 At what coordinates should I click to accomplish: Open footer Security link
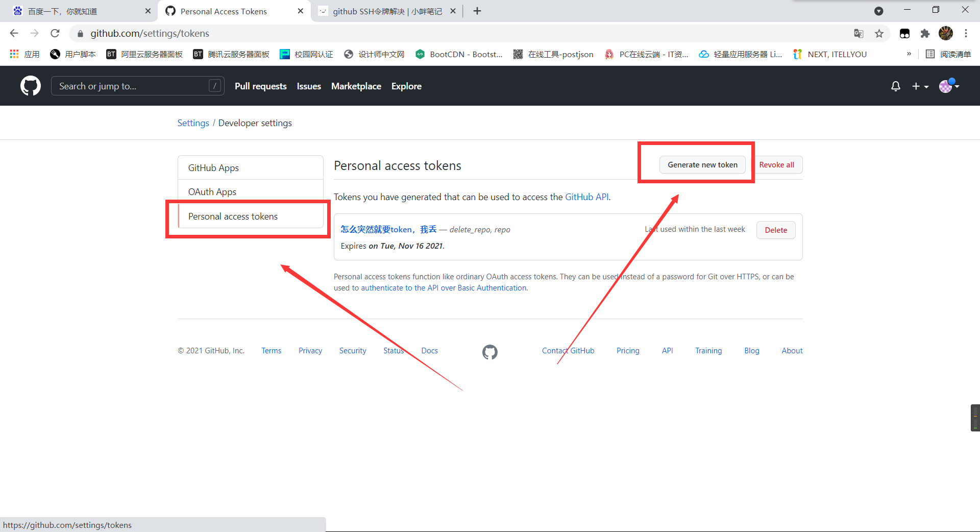353,351
